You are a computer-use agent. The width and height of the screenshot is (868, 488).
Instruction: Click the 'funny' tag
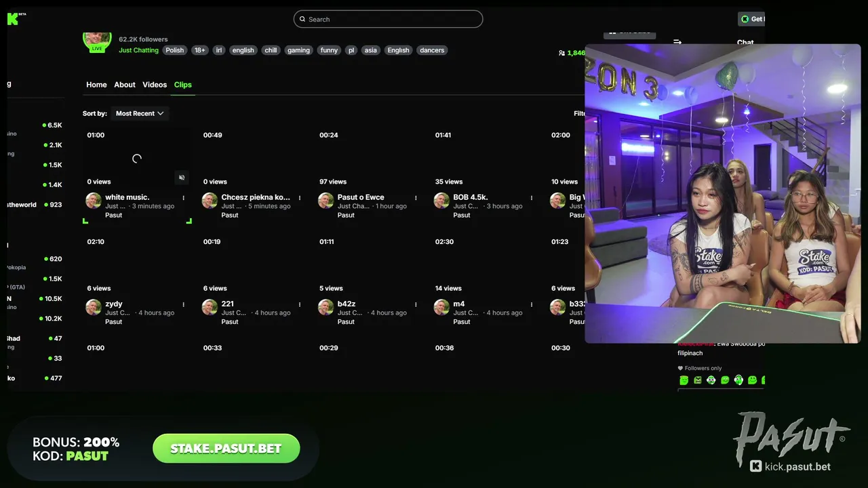329,50
